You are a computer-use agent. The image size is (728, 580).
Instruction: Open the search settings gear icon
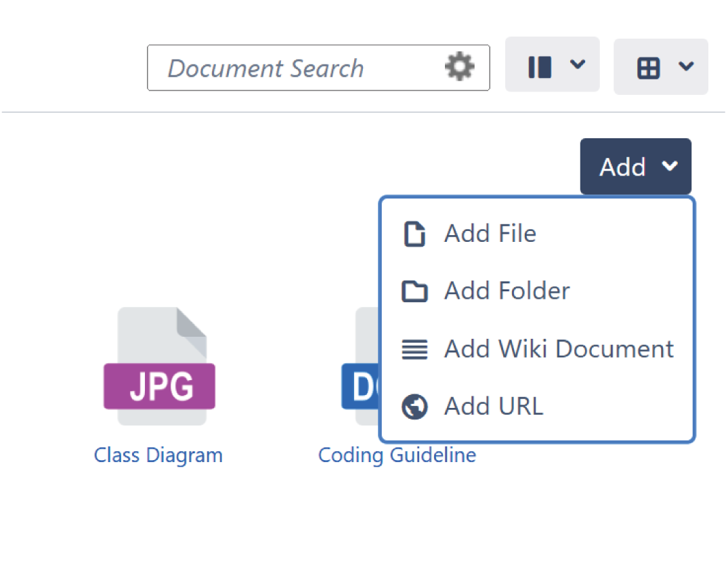pos(459,66)
